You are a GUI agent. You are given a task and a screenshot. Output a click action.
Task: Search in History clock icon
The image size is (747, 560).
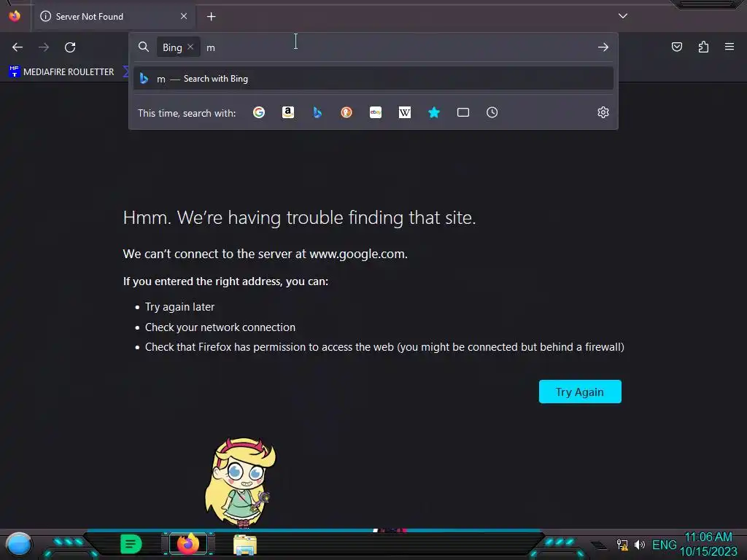click(x=492, y=112)
